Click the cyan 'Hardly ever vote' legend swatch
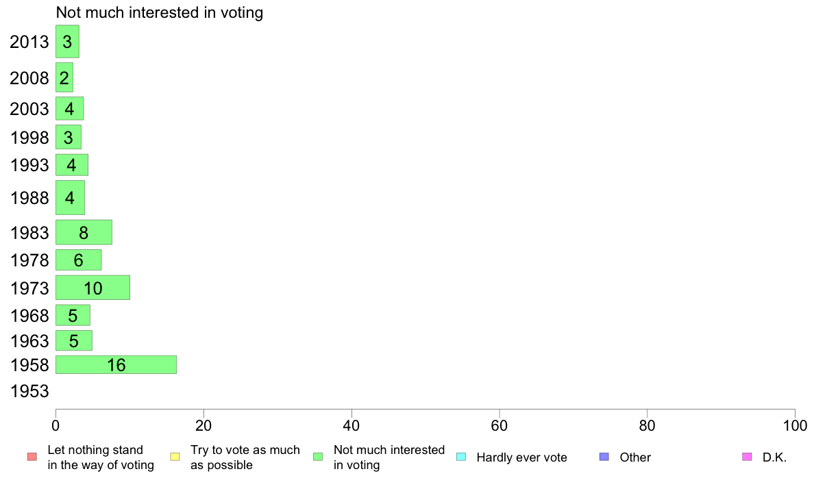The height and width of the screenshot is (504, 814). point(461,457)
